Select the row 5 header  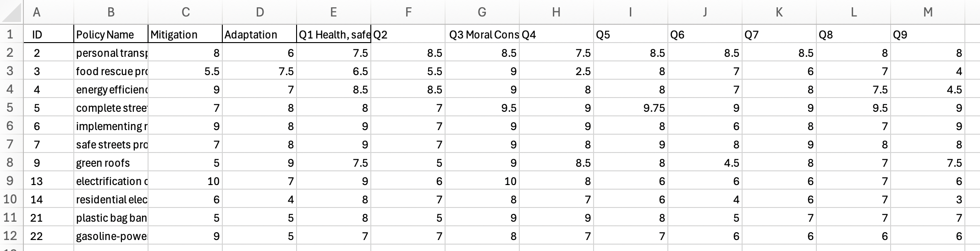pos(10,108)
